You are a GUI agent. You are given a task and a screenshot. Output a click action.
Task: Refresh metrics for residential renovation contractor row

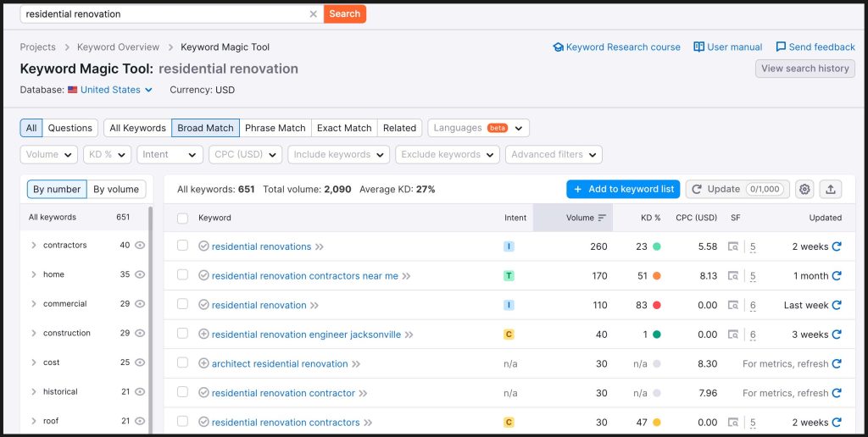[837, 393]
